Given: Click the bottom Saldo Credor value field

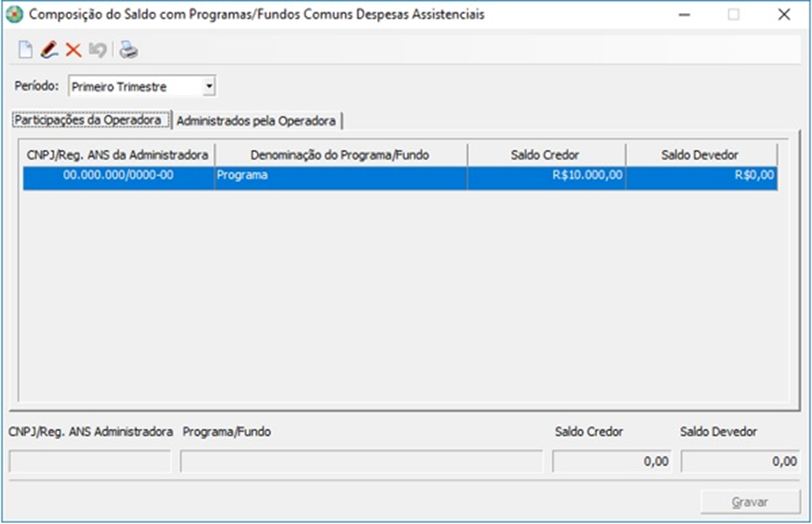Looking at the screenshot, I should [x=612, y=461].
